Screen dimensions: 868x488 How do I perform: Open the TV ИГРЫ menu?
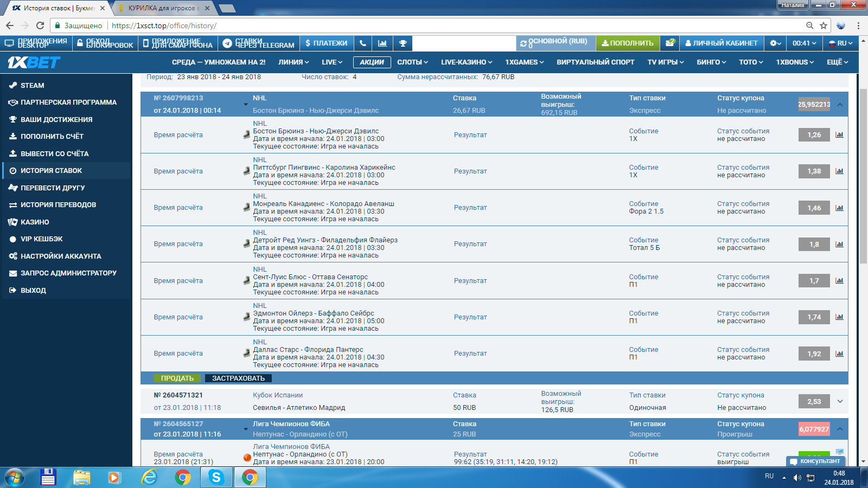click(666, 62)
